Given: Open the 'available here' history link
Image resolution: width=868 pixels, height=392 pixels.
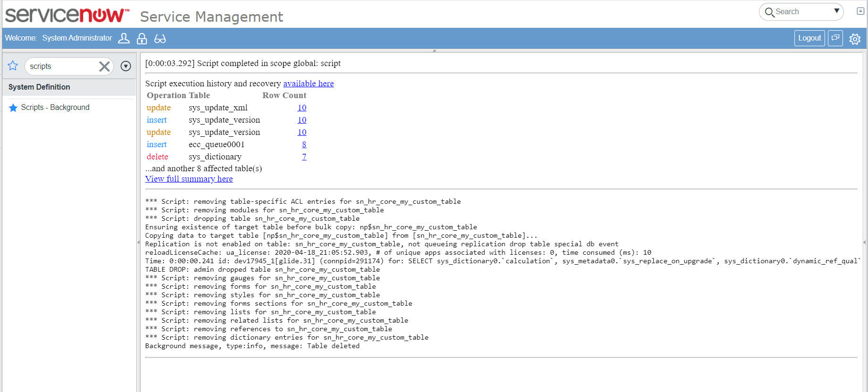Looking at the screenshot, I should click(308, 83).
